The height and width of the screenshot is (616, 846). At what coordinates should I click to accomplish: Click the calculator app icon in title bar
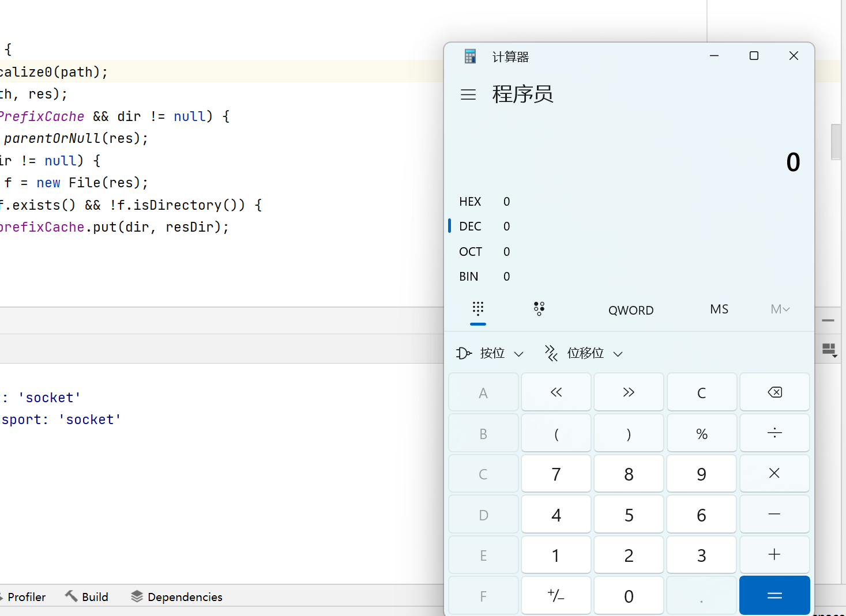tap(470, 56)
